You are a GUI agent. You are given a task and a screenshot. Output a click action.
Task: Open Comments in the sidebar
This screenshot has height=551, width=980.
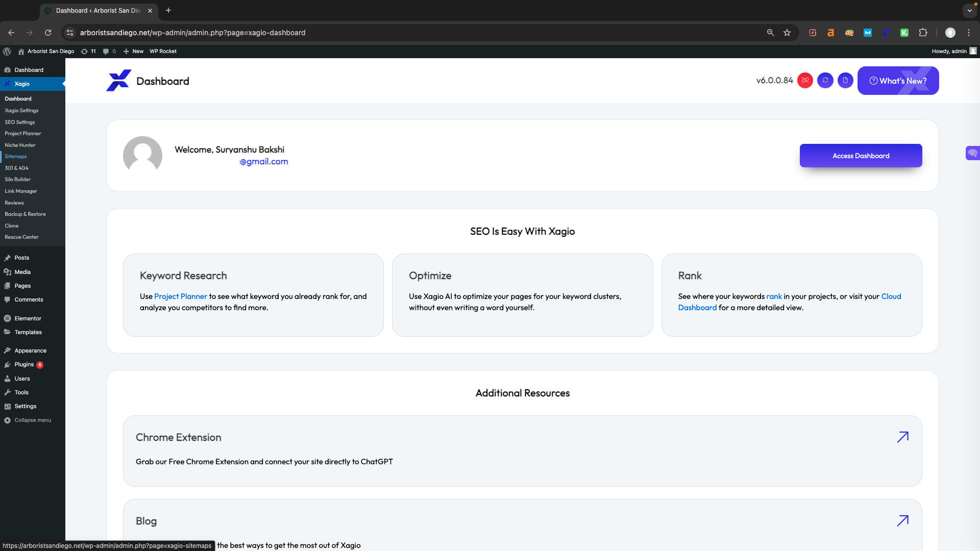click(33, 299)
